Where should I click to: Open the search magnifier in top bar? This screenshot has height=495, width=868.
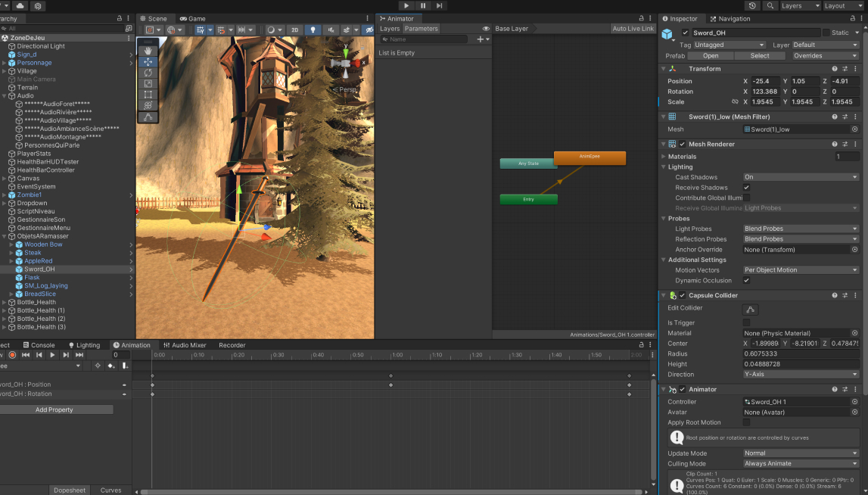(x=770, y=5)
